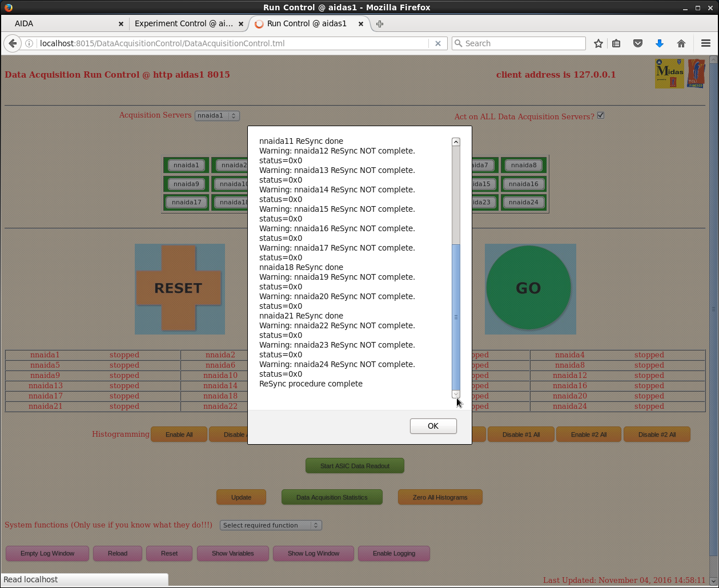Click the Start ASIC Data Readout button
719x588 pixels.
click(355, 466)
